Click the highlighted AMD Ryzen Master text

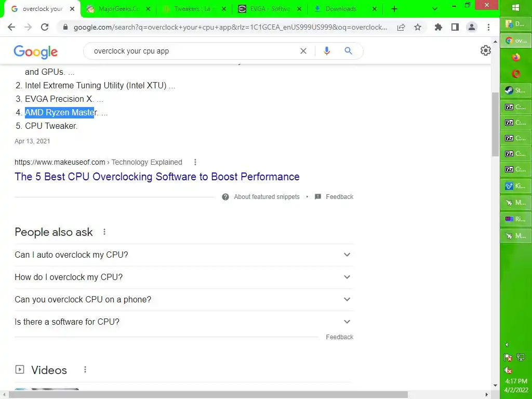pos(59,112)
